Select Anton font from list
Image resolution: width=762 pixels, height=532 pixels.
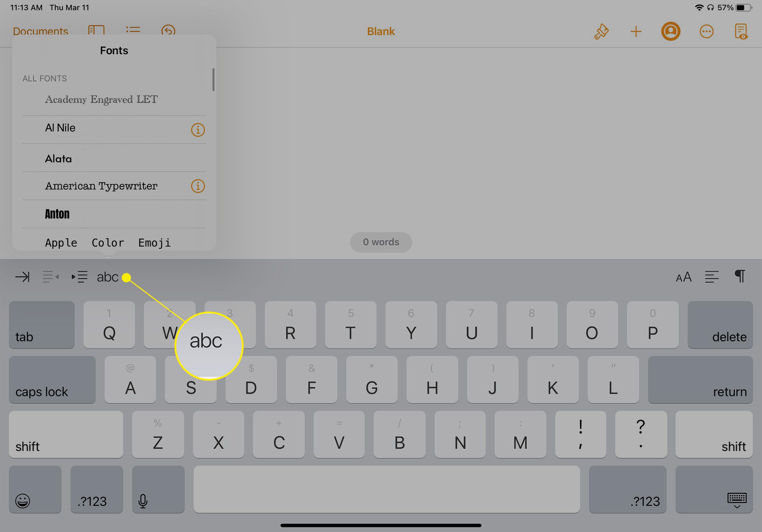[x=57, y=214]
